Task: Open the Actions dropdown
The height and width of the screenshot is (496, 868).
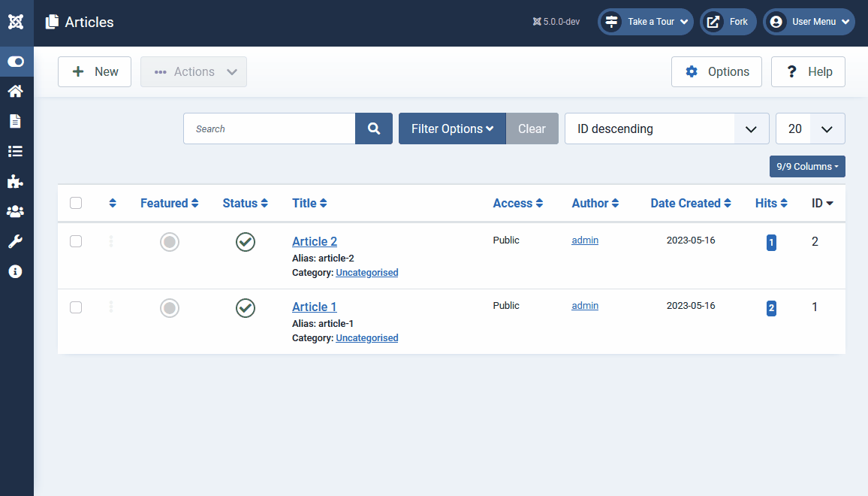Action: [193, 71]
